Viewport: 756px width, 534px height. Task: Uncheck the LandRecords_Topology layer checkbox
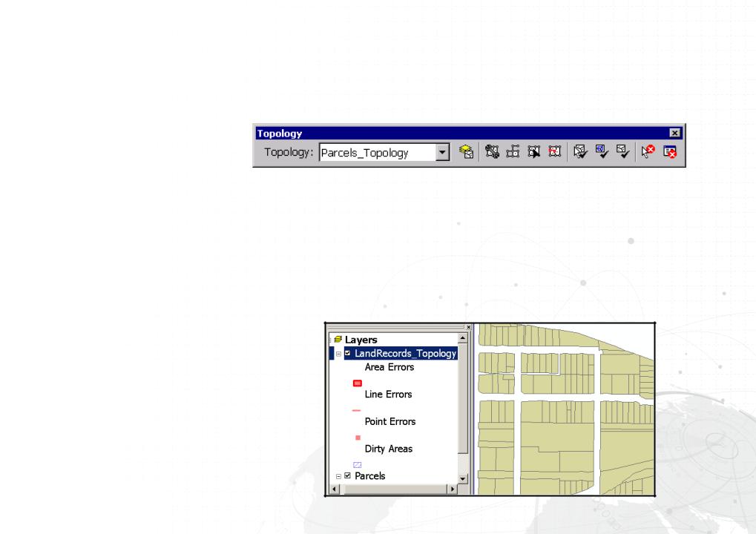[348, 353]
